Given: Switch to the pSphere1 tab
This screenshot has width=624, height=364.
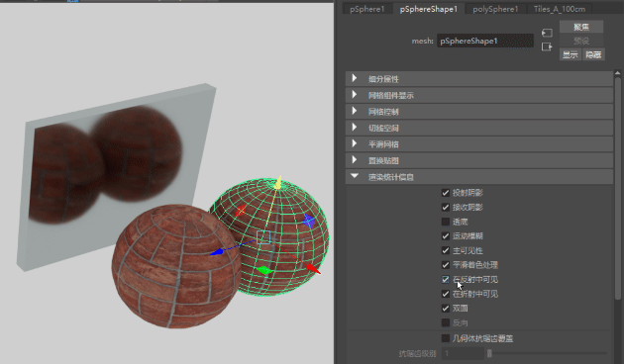Looking at the screenshot, I should pos(366,9).
